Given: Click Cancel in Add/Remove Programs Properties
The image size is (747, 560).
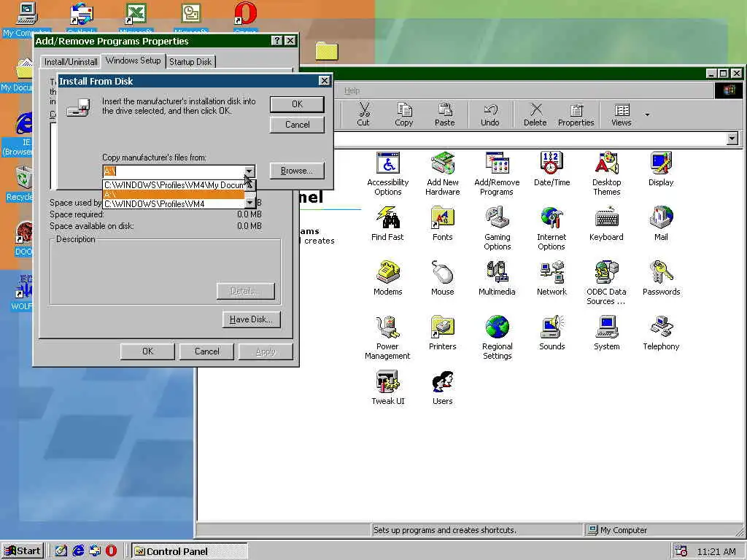Looking at the screenshot, I should click(x=206, y=351).
